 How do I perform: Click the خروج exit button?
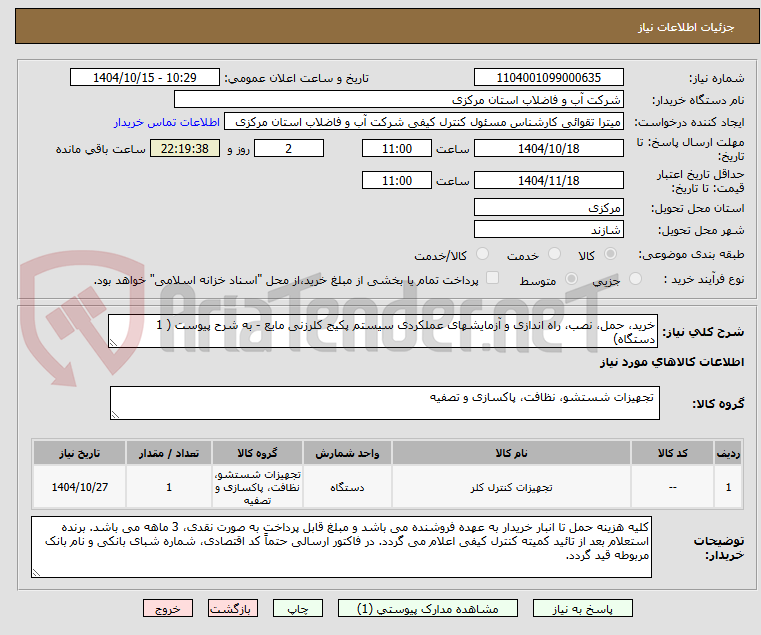[x=168, y=608]
